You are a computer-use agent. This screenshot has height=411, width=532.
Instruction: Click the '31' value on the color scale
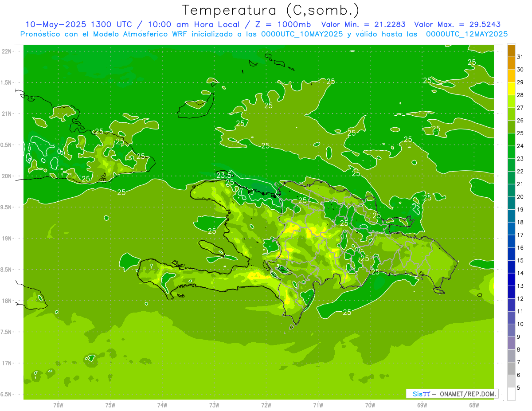coord(520,57)
